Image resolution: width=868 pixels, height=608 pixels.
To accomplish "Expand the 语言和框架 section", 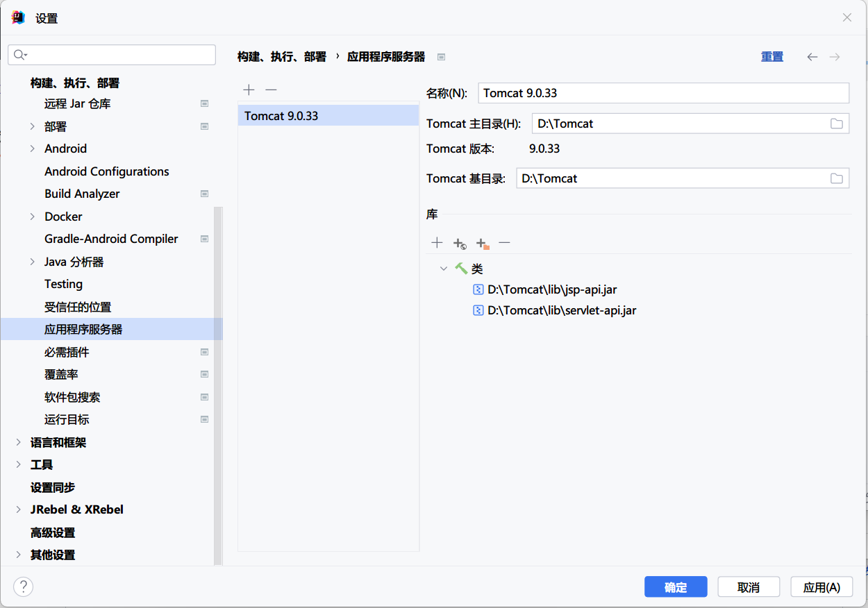I will pos(19,442).
